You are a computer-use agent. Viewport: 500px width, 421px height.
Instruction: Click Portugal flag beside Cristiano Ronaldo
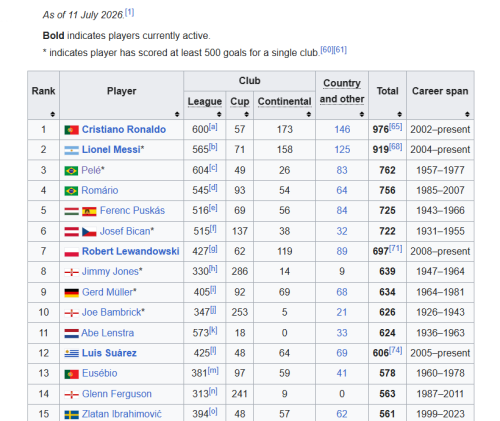click(71, 130)
